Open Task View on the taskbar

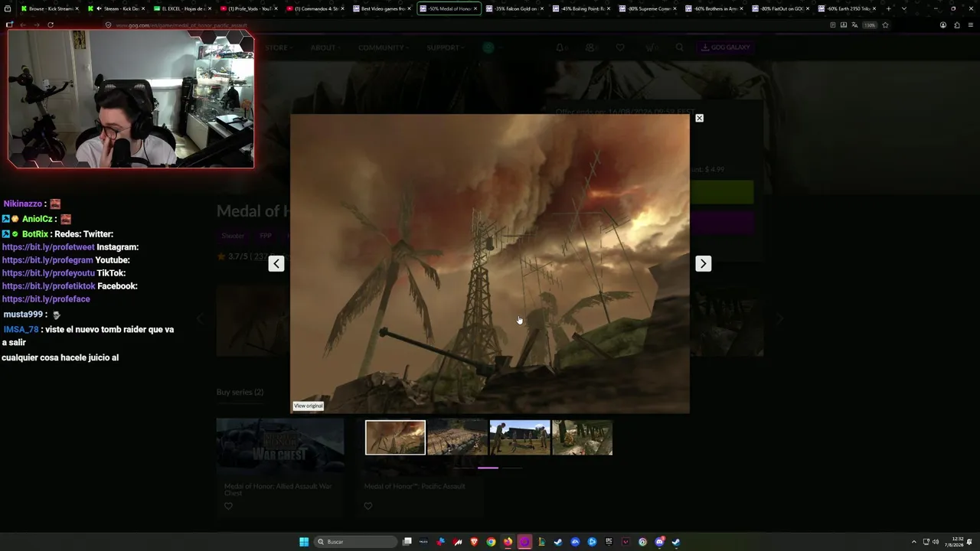[x=407, y=542]
